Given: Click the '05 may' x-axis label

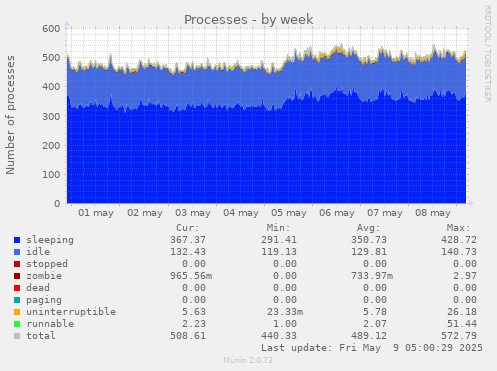Looking at the screenshot, I should (x=289, y=213).
